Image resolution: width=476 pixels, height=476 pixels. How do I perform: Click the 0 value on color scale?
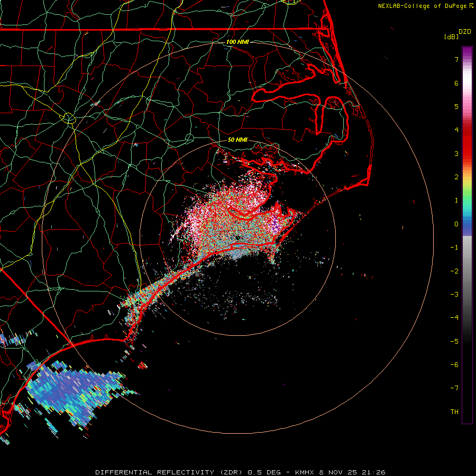[x=456, y=224]
